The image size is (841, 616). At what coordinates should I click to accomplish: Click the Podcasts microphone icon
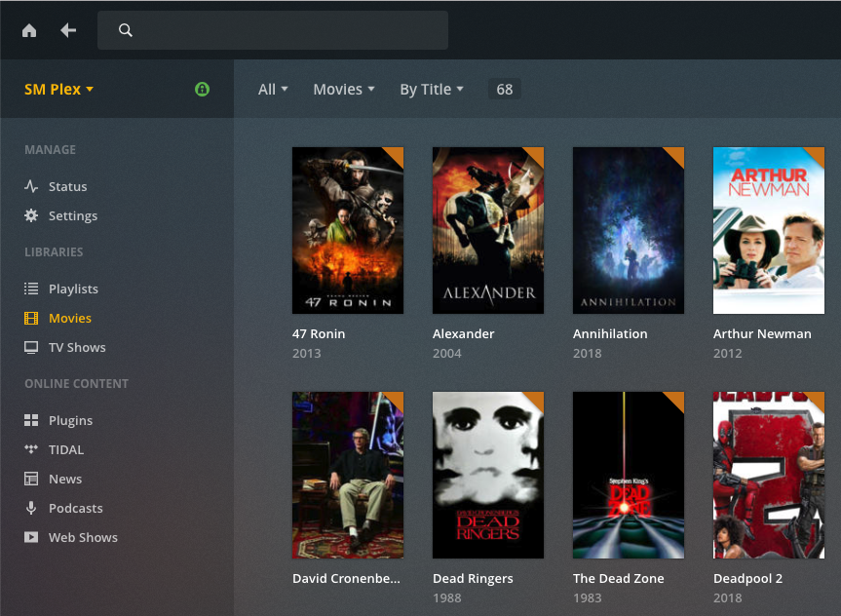(31, 508)
